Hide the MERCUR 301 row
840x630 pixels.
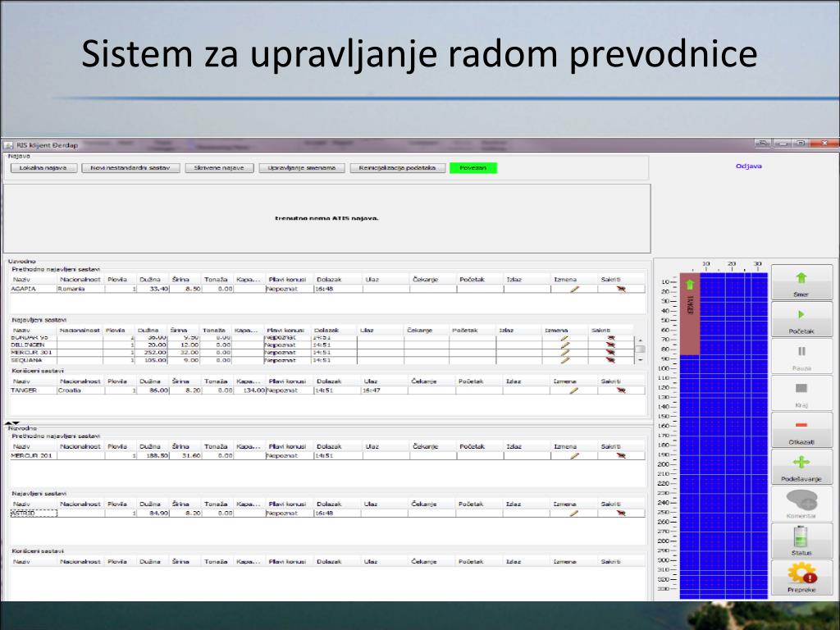(610, 353)
